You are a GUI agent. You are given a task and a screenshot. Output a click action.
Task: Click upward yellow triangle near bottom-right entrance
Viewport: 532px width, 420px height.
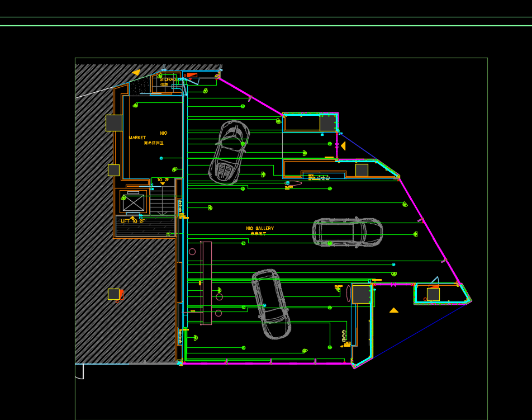pyautogui.click(x=393, y=310)
